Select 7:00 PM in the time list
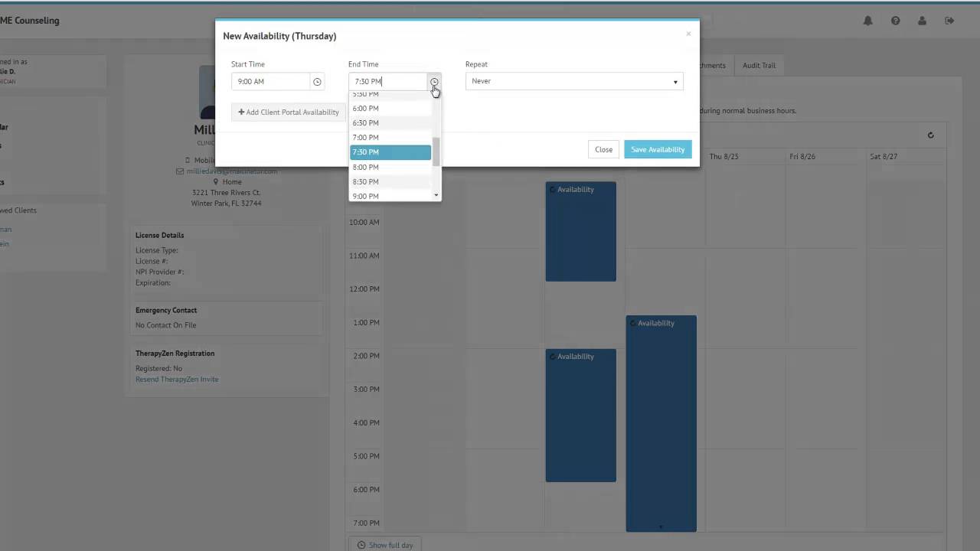 pyautogui.click(x=390, y=138)
